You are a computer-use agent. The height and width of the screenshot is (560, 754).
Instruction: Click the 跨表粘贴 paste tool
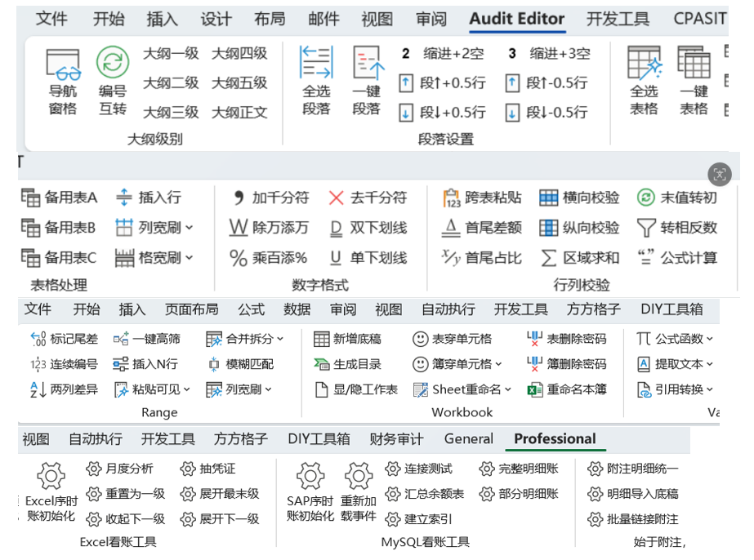pyautogui.click(x=482, y=198)
